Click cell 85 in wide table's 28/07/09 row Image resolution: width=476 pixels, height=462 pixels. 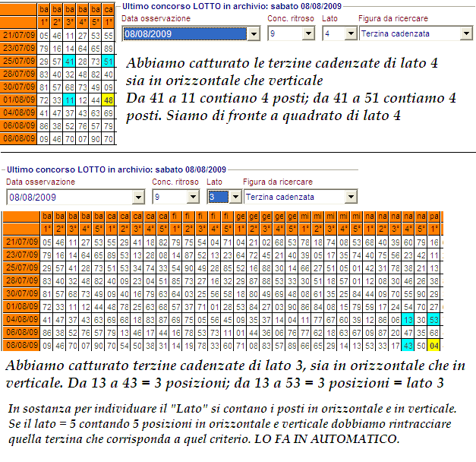tap(175, 281)
